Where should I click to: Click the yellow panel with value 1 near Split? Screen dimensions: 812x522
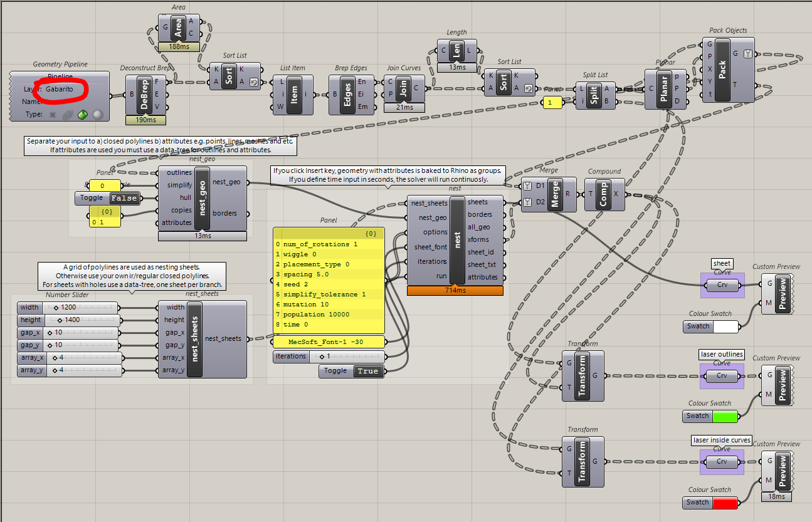click(552, 103)
